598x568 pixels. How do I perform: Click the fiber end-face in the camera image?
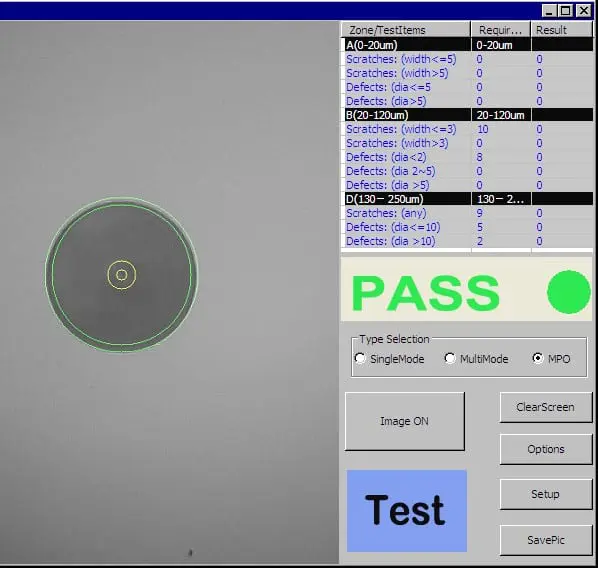tap(122, 275)
